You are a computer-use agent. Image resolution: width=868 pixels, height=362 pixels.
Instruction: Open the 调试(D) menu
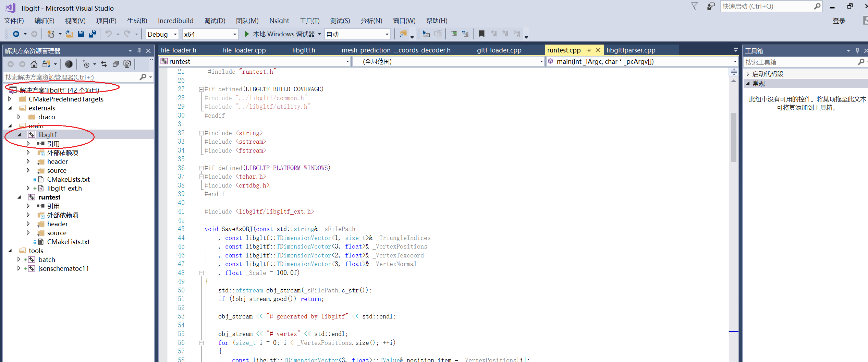215,21
